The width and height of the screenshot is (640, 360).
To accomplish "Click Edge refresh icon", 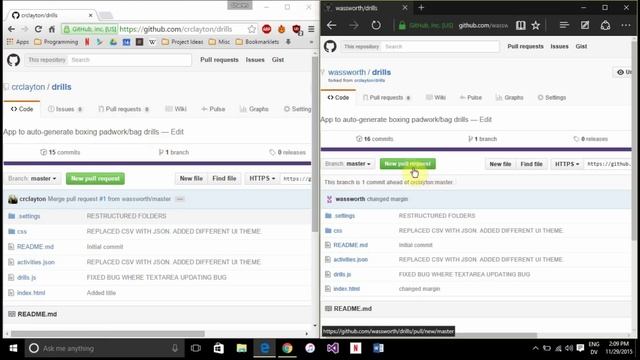I will (x=376, y=25).
